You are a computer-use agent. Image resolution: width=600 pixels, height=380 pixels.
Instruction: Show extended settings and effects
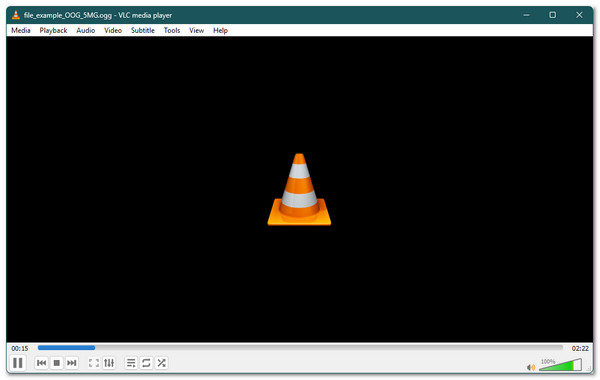click(109, 362)
